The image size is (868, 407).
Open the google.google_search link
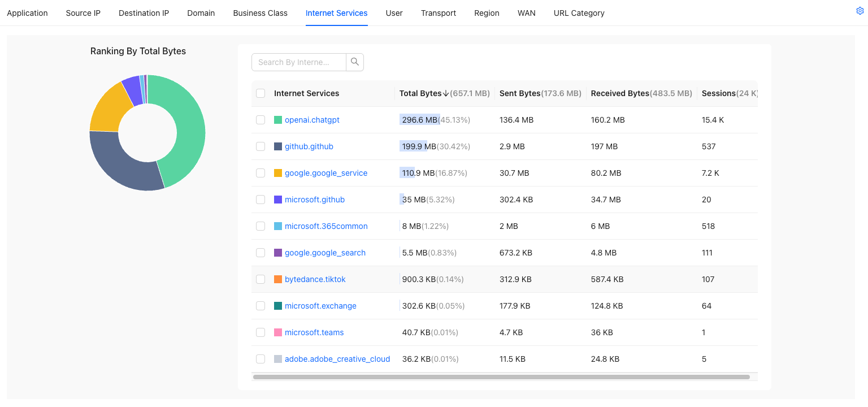[325, 253]
